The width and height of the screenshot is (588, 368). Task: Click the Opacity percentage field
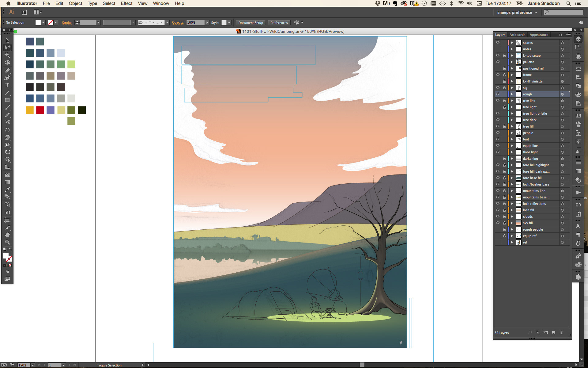tap(195, 23)
